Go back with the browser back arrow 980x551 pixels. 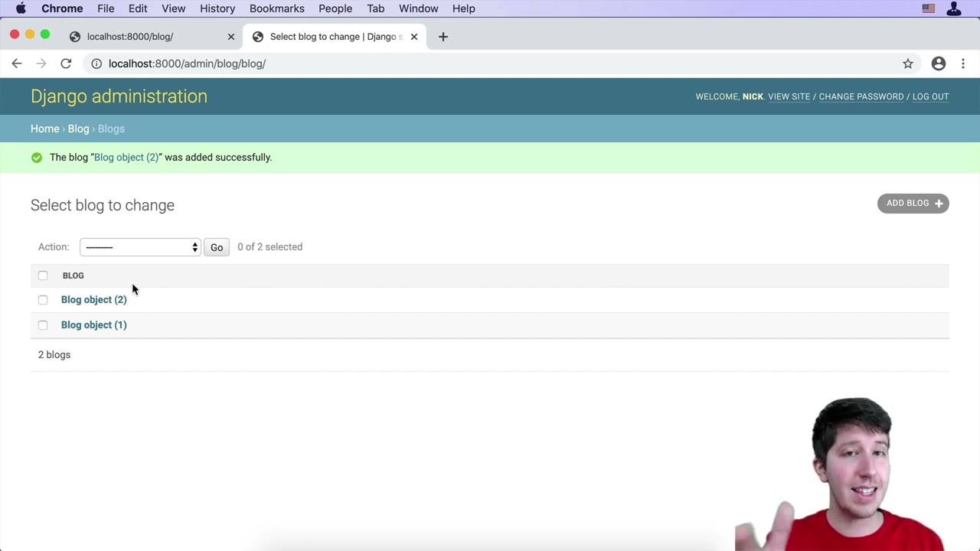pyautogui.click(x=17, y=64)
